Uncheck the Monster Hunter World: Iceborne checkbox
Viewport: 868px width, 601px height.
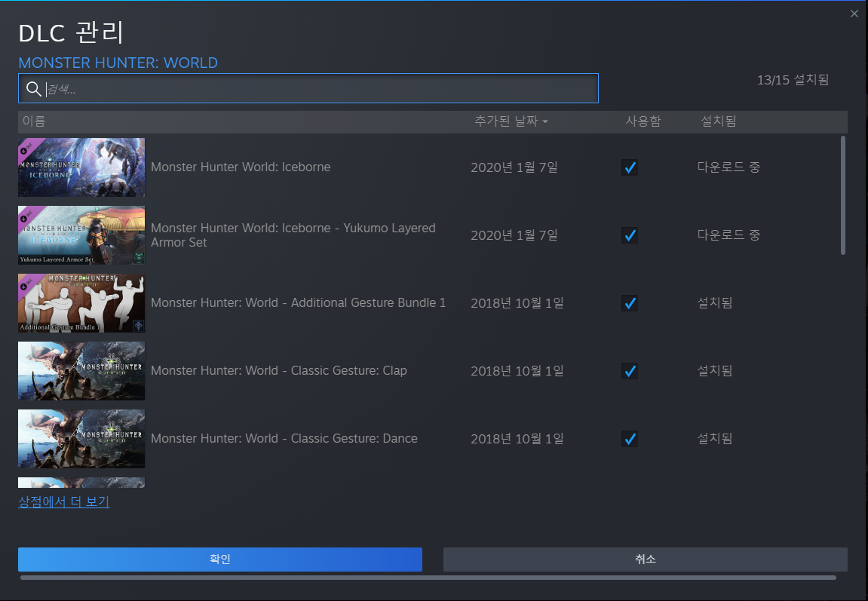[630, 167]
